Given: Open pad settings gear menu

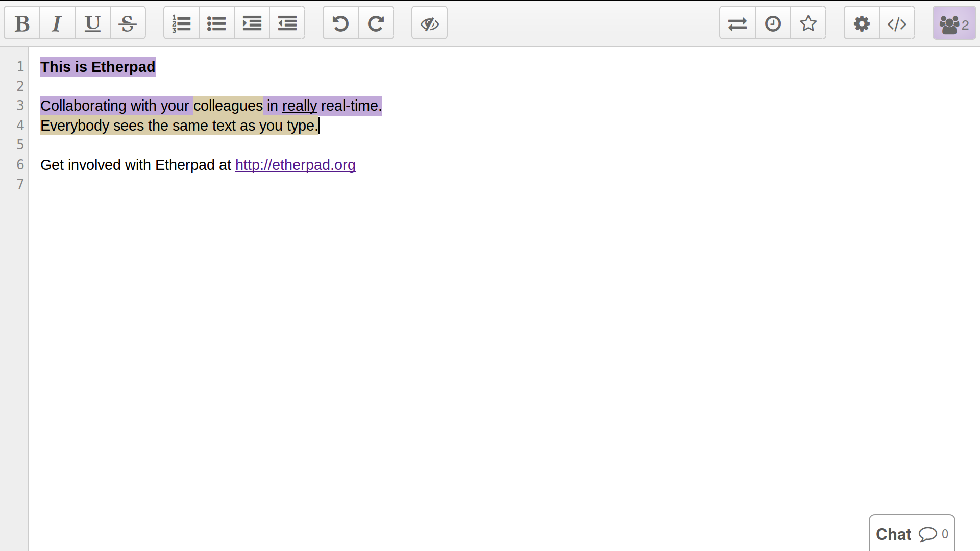Looking at the screenshot, I should pos(862,23).
